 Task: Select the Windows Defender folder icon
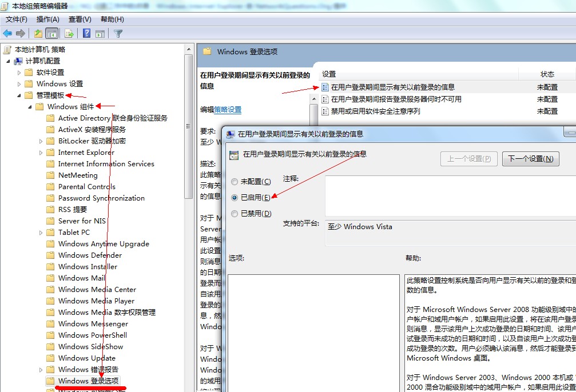coord(51,255)
